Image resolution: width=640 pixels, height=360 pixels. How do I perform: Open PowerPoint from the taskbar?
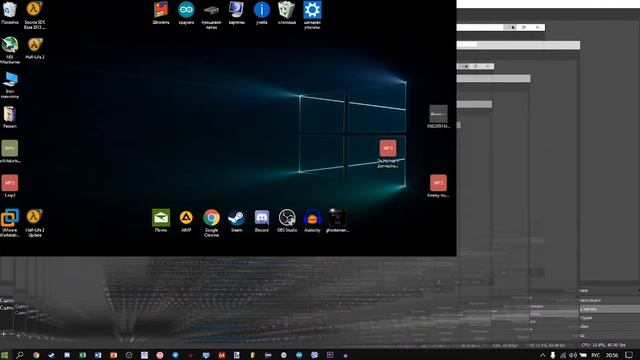(x=113, y=355)
